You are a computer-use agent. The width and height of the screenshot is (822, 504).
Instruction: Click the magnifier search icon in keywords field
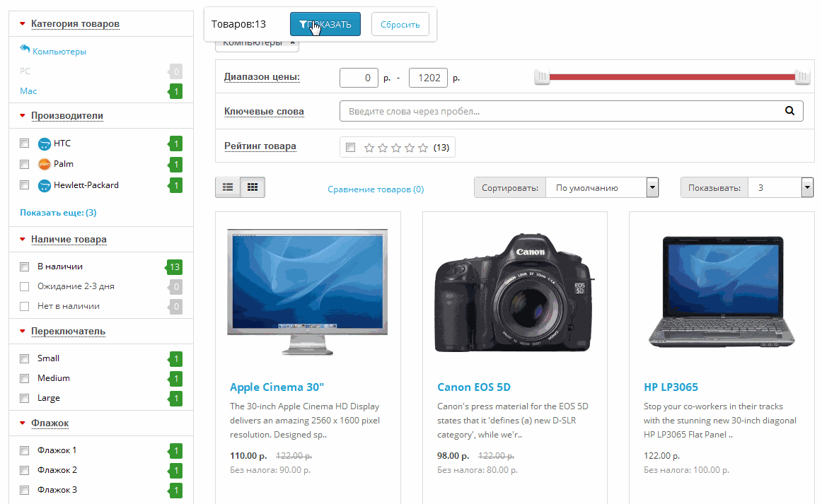click(789, 110)
